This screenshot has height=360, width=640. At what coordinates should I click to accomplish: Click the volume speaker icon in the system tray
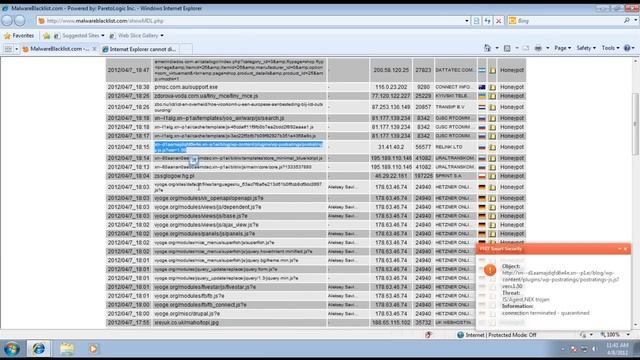pos(594,349)
